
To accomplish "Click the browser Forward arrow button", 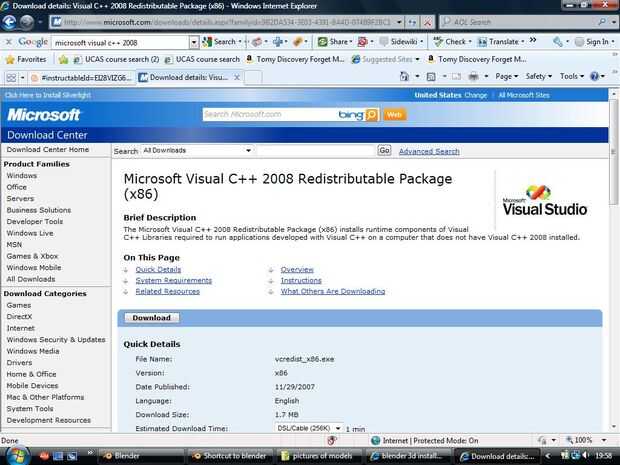I will [x=26, y=22].
